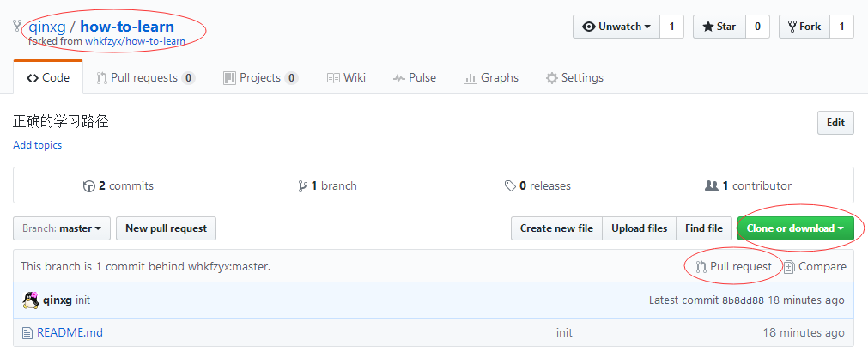Open the Clone or download dropdown
The image size is (868, 352).
coord(796,228)
